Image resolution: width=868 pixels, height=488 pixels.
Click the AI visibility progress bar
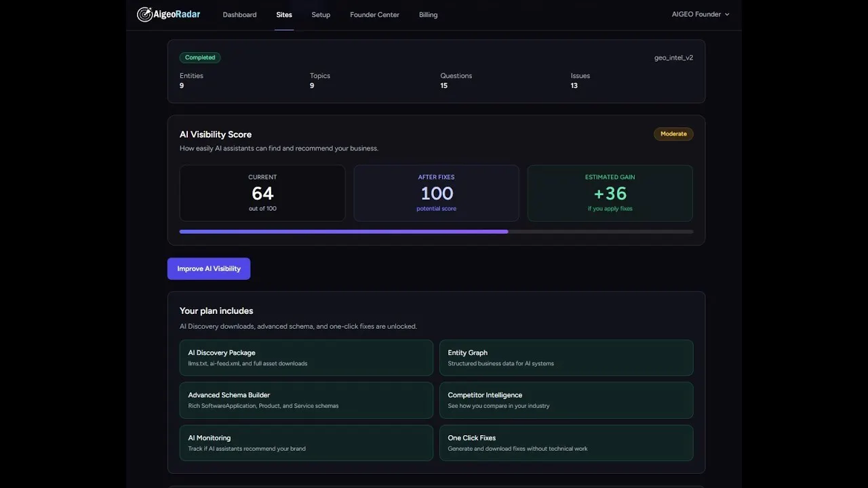436,232
